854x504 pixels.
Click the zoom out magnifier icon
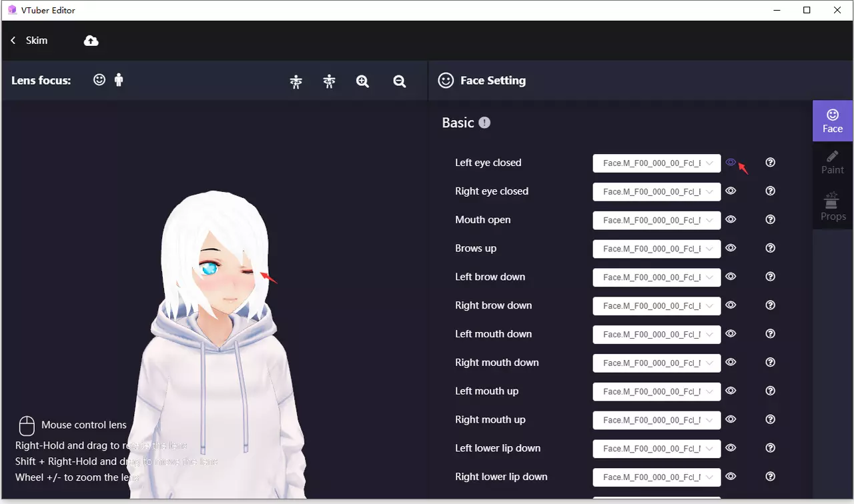coord(400,81)
